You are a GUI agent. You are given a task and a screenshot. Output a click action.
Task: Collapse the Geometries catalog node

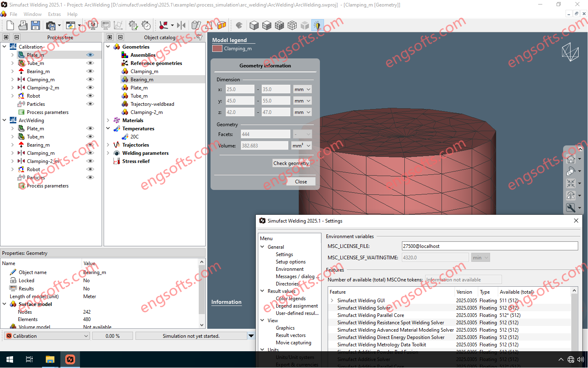click(x=108, y=47)
